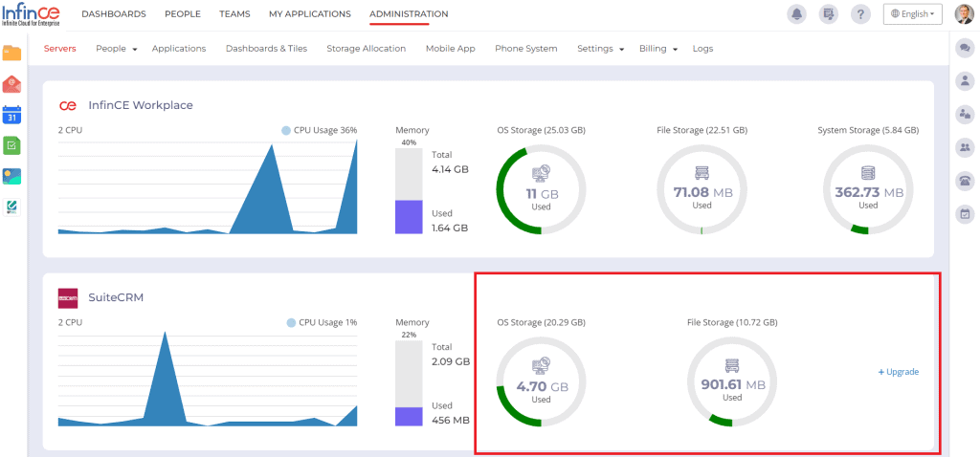Click the 'InfinCE Workplace' server title

tap(141, 105)
